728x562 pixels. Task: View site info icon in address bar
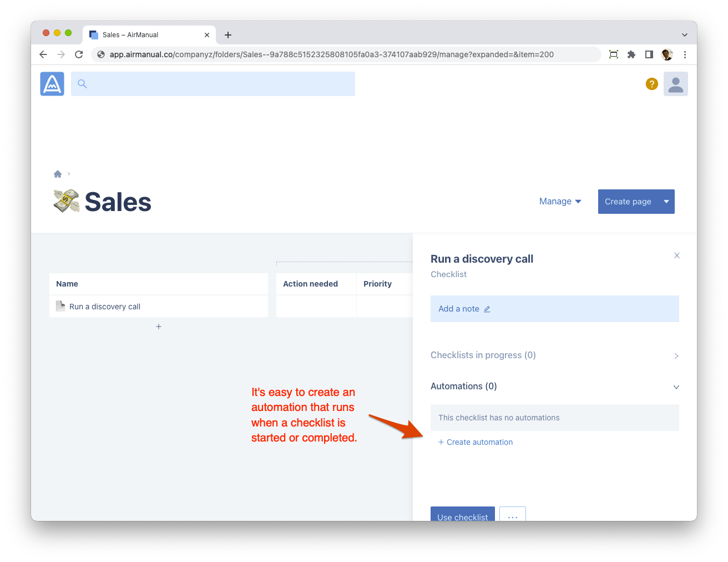tap(101, 54)
